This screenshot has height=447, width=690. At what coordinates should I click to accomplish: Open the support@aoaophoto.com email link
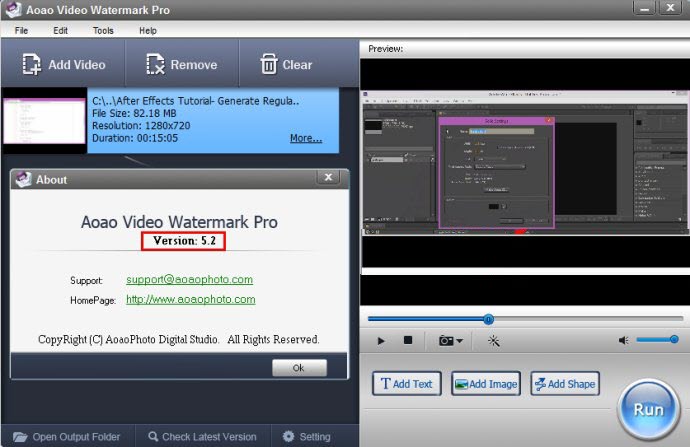189,279
